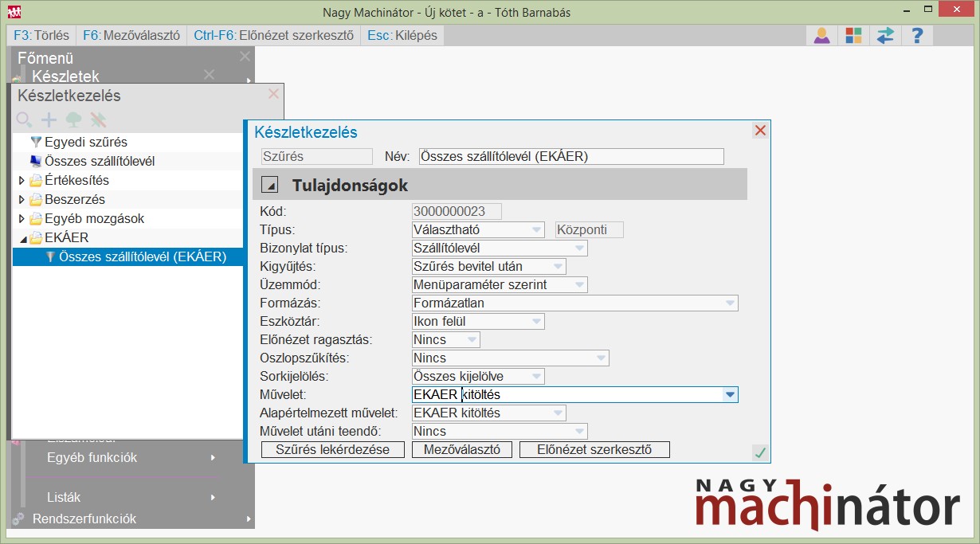Click the Nagy Machinátor app icon in title bar
The height and width of the screenshot is (544, 980).
point(14,12)
